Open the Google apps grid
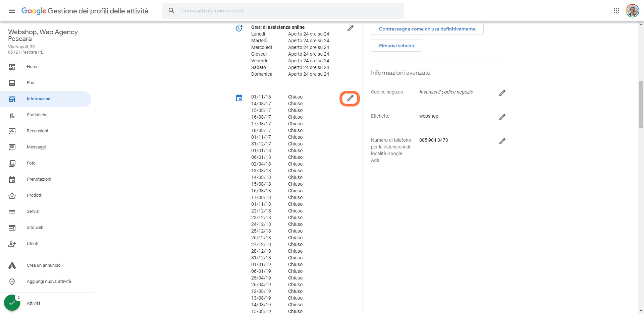This screenshot has width=644, height=314. click(x=616, y=11)
